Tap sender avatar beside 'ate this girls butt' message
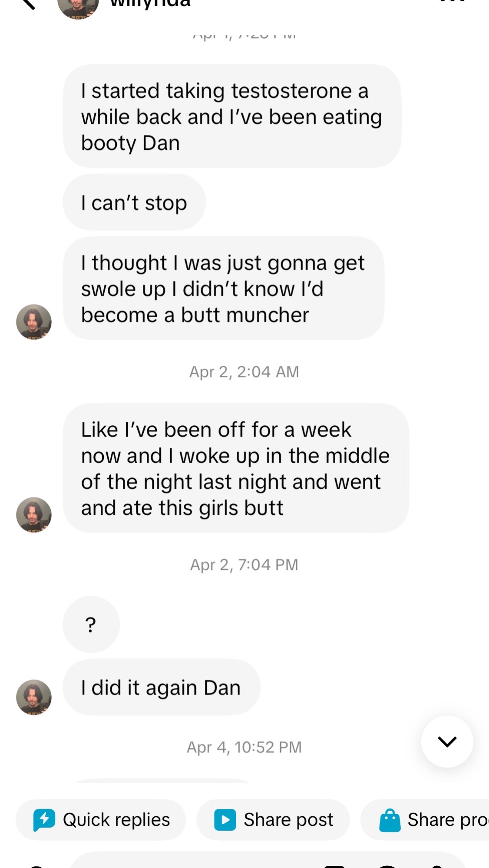This screenshot has width=489, height=868. [x=34, y=515]
